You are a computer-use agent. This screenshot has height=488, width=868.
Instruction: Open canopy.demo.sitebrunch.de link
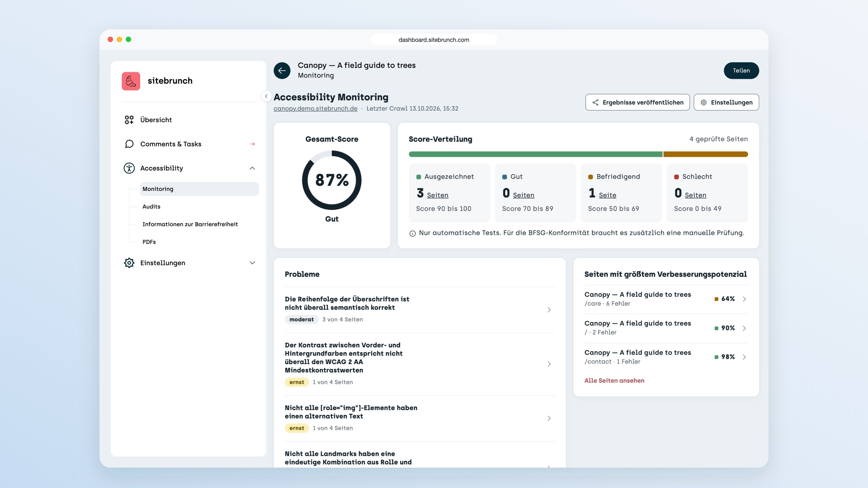pyautogui.click(x=315, y=108)
